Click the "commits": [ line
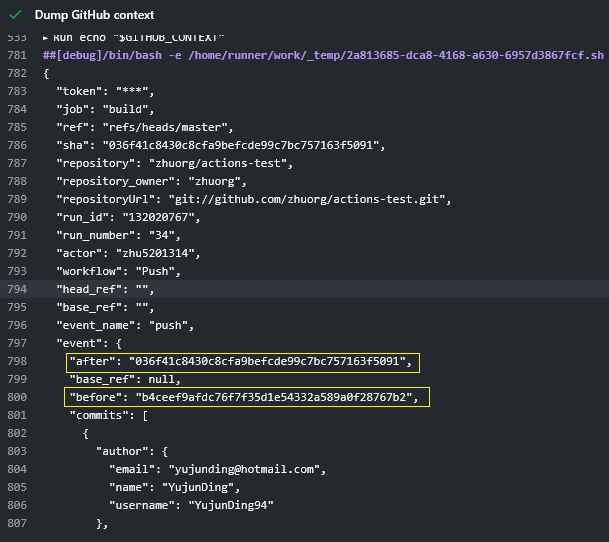 coord(108,415)
